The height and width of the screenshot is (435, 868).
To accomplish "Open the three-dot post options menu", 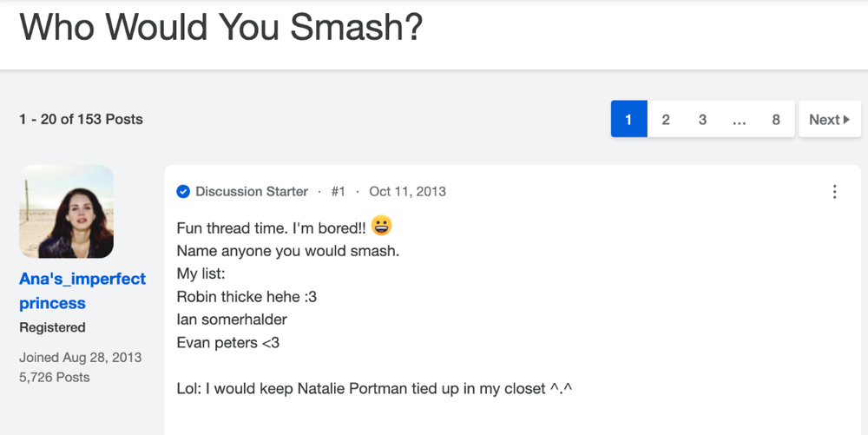I will [834, 192].
